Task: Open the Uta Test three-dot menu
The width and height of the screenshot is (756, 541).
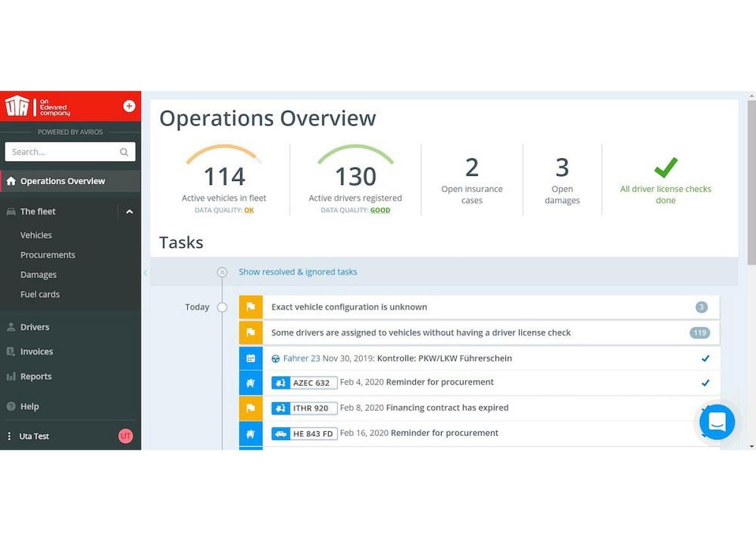Action: tap(9, 436)
